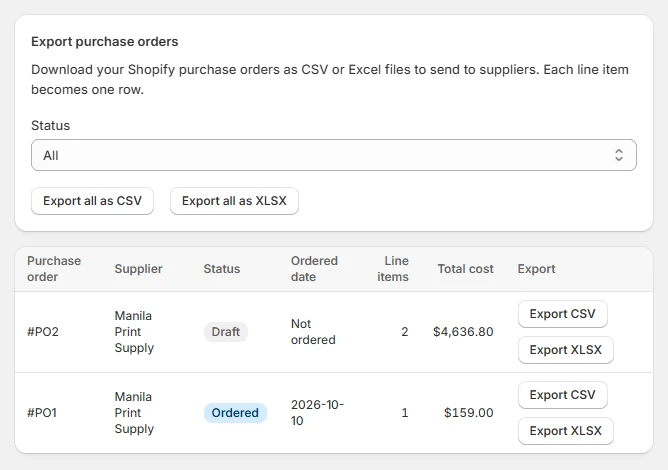The width and height of the screenshot is (668, 470).
Task: Click line items count 1 for #PO1
Action: (405, 412)
